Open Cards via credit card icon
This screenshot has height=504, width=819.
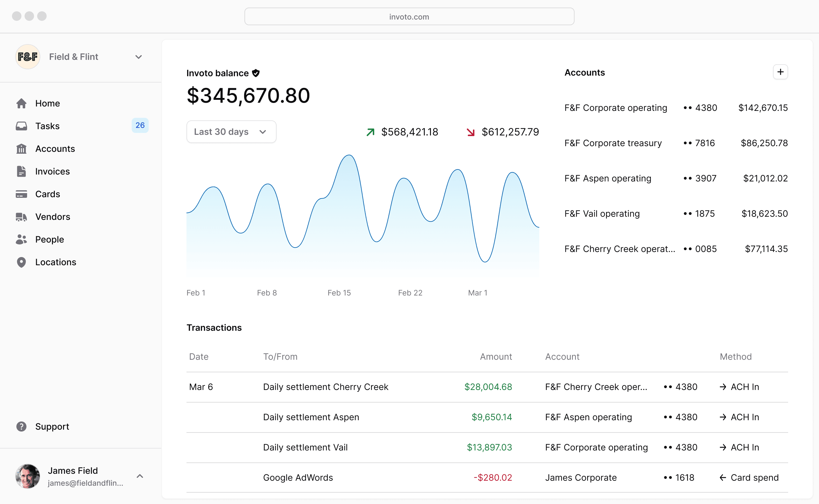tap(21, 194)
